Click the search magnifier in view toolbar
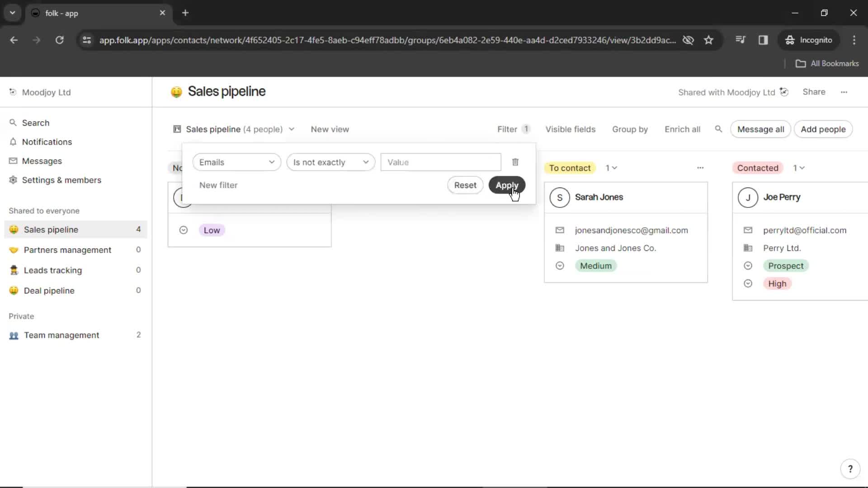This screenshot has height=488, width=868. click(x=718, y=129)
